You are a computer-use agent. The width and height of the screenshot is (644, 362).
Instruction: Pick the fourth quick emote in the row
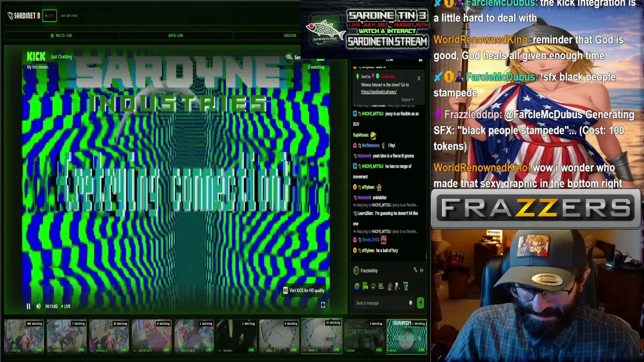point(381,287)
